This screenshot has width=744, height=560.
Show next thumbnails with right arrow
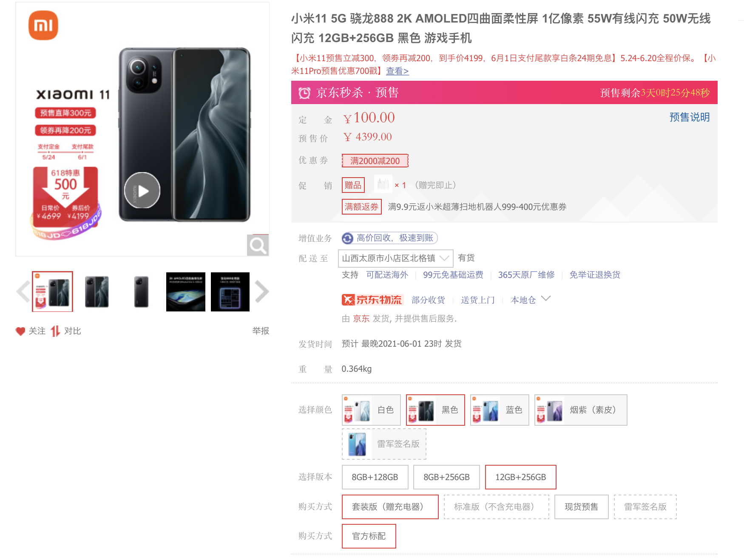(x=262, y=291)
